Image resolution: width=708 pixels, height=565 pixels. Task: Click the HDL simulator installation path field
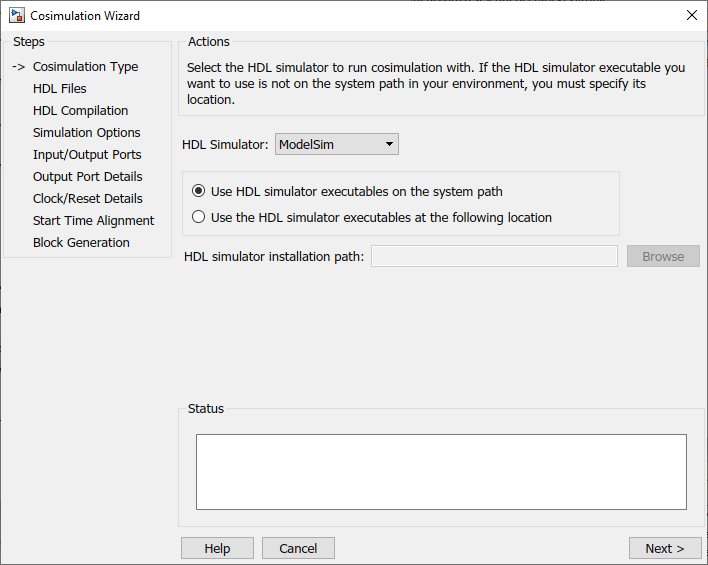494,256
